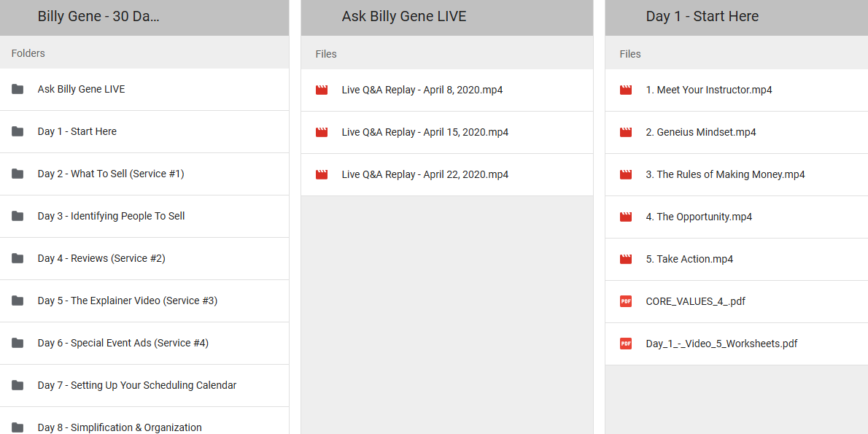The height and width of the screenshot is (434, 868).
Task: Play 5. Take Action.mp4 video
Action: (689, 260)
